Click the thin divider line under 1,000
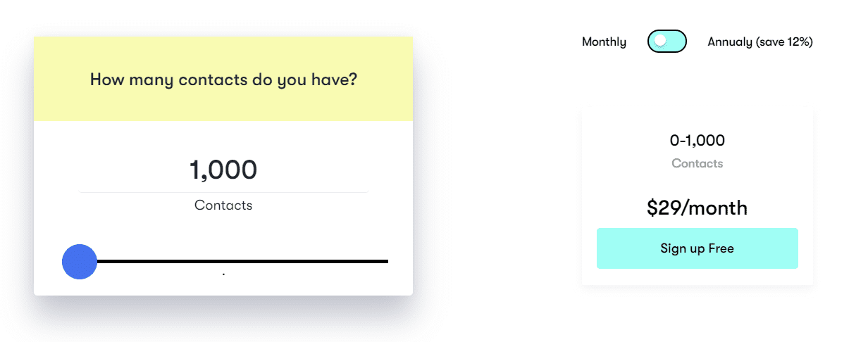 tap(223, 192)
